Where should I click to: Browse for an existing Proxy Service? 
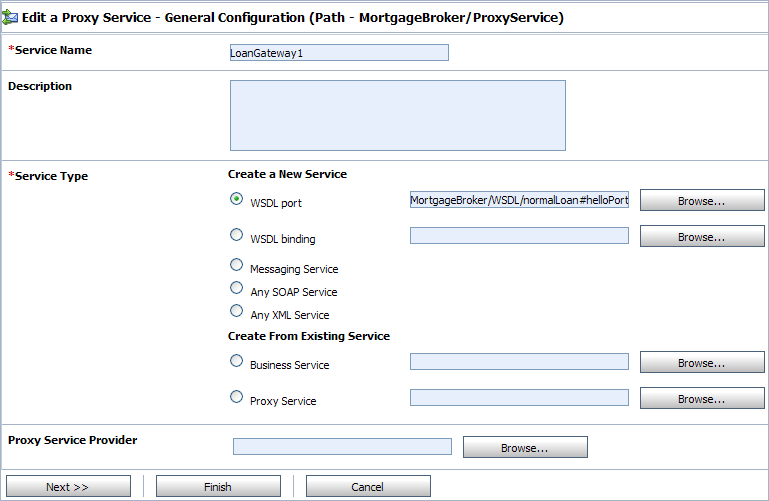coord(702,399)
